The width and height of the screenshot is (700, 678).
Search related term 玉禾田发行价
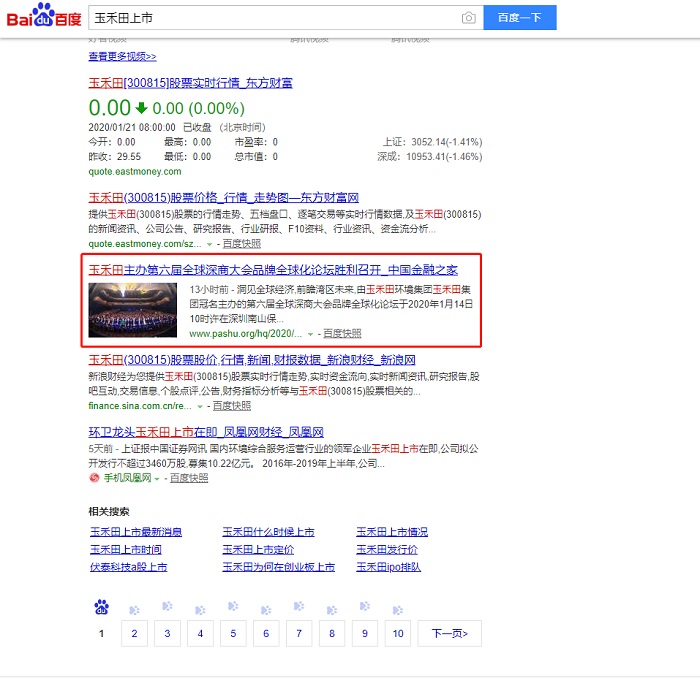coord(387,549)
